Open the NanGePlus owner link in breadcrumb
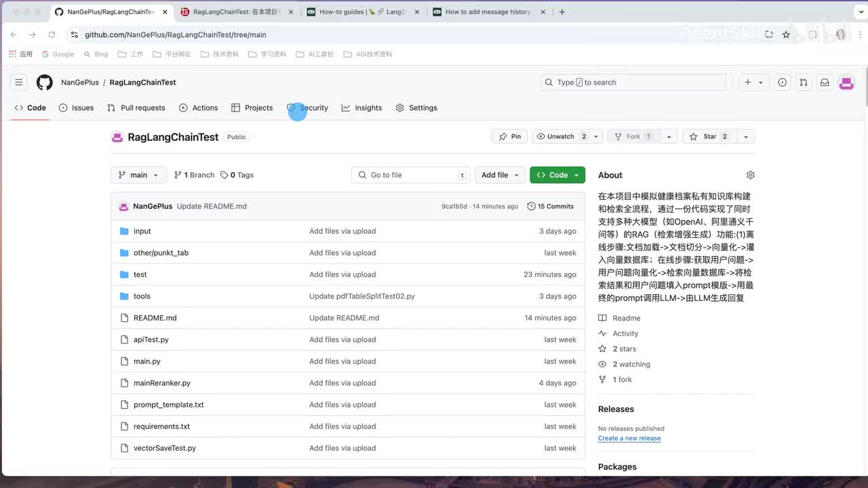The height and width of the screenshot is (488, 868). coord(80,83)
